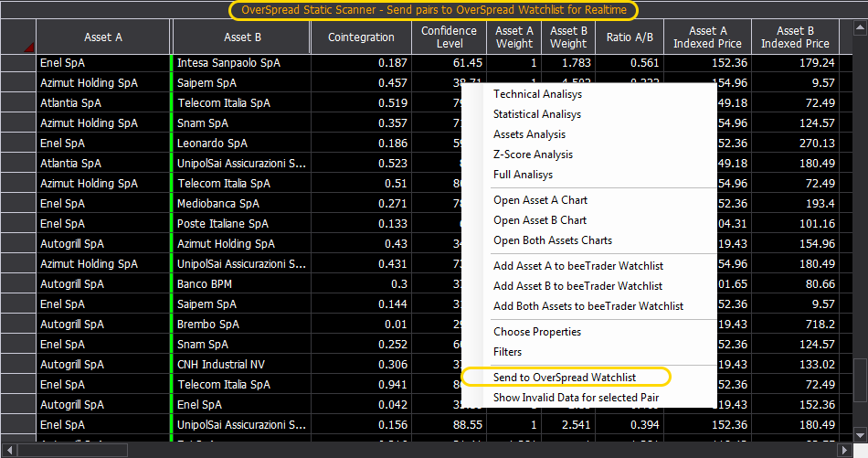Click vertical scrollbar down arrow
Image resolution: width=868 pixels, height=458 pixels.
pyautogui.click(x=861, y=434)
